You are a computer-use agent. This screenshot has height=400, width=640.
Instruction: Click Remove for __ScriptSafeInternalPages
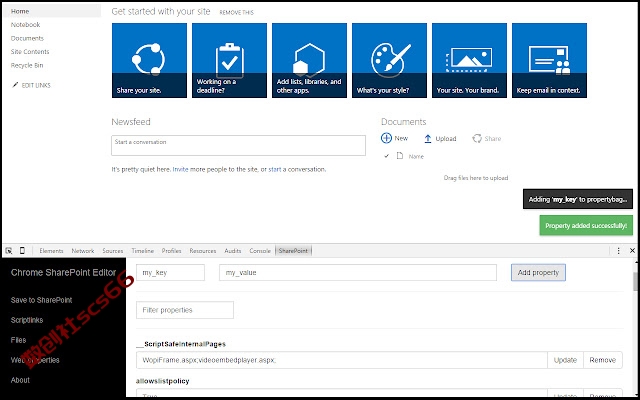pos(602,360)
